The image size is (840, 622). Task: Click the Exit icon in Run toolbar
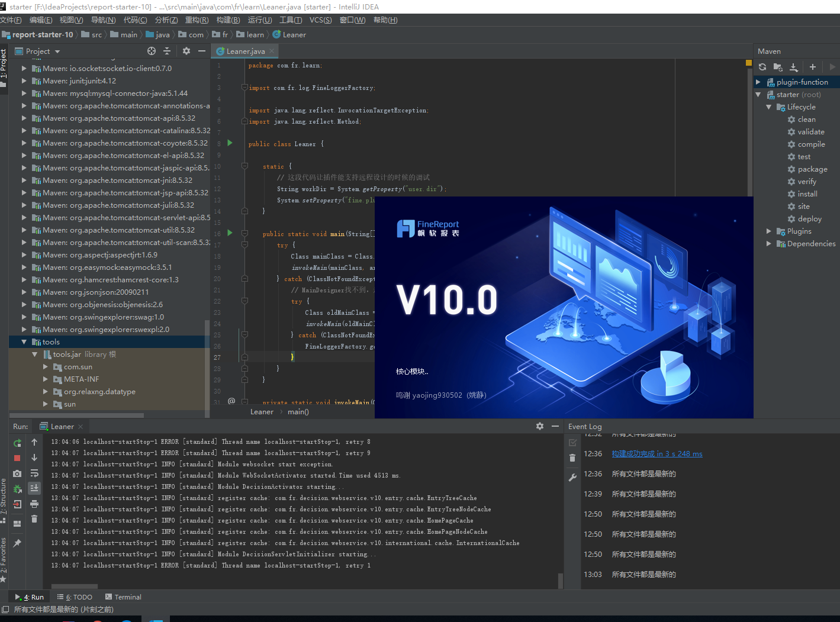pos(17,504)
